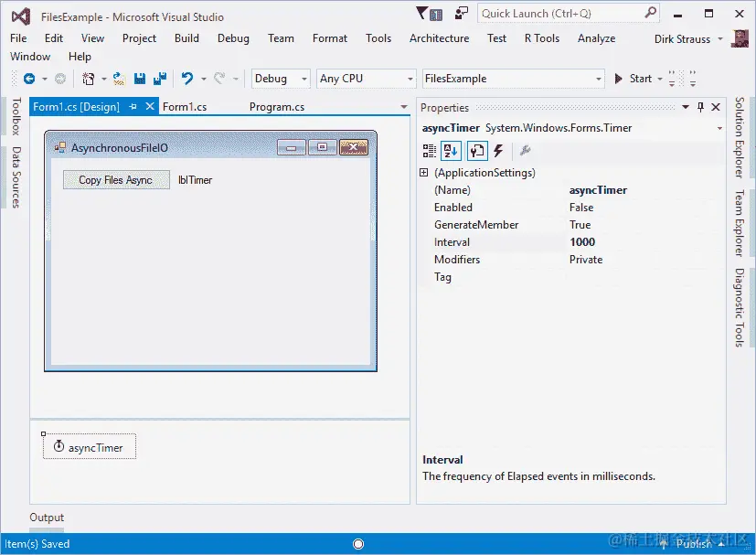Open the File menu
This screenshot has width=756, height=555.
coord(18,38)
